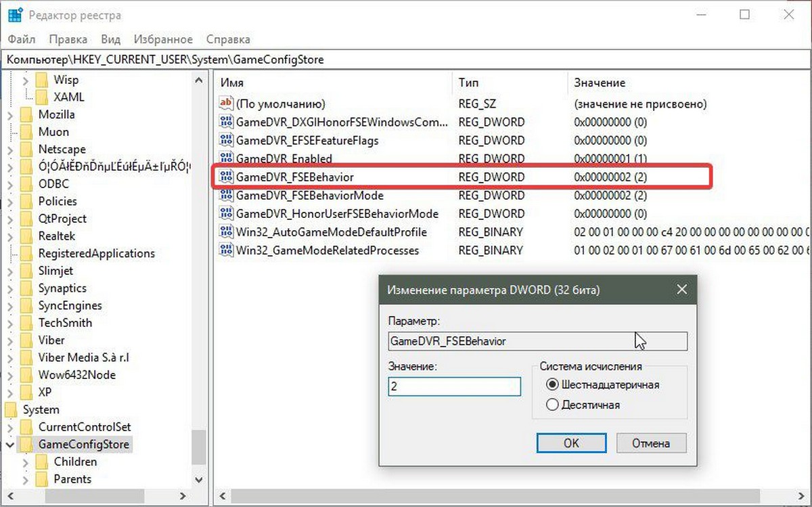Screen dimensions: 812x507
Task: Click the Registry Editor app icon in title bar
Action: coord(16,15)
